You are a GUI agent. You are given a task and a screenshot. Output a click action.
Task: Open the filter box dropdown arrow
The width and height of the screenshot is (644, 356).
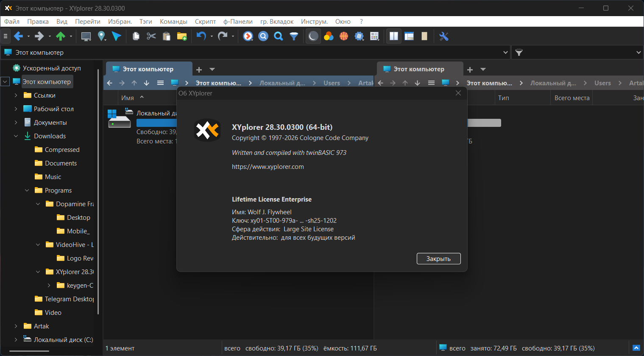[638, 53]
